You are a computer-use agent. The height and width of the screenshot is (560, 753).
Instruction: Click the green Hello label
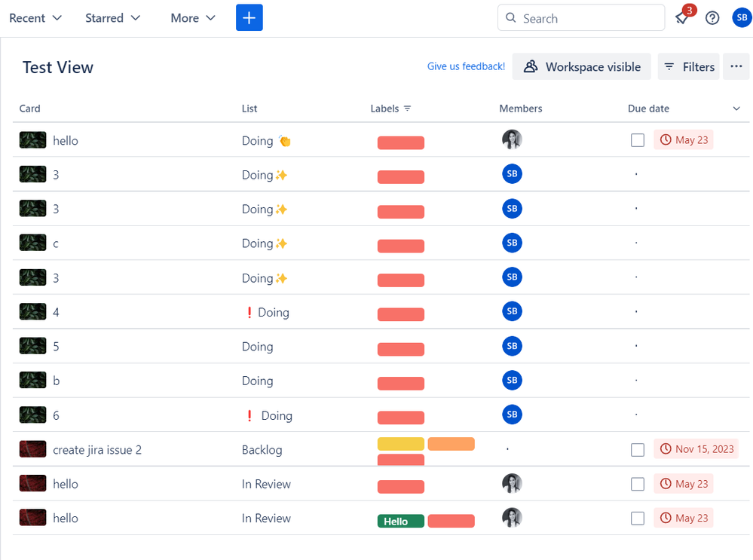pyautogui.click(x=400, y=521)
